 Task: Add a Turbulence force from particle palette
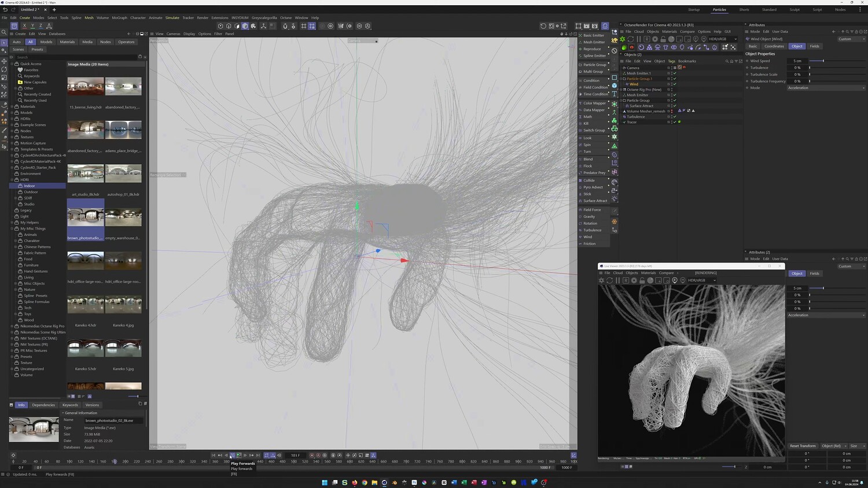[592, 230]
